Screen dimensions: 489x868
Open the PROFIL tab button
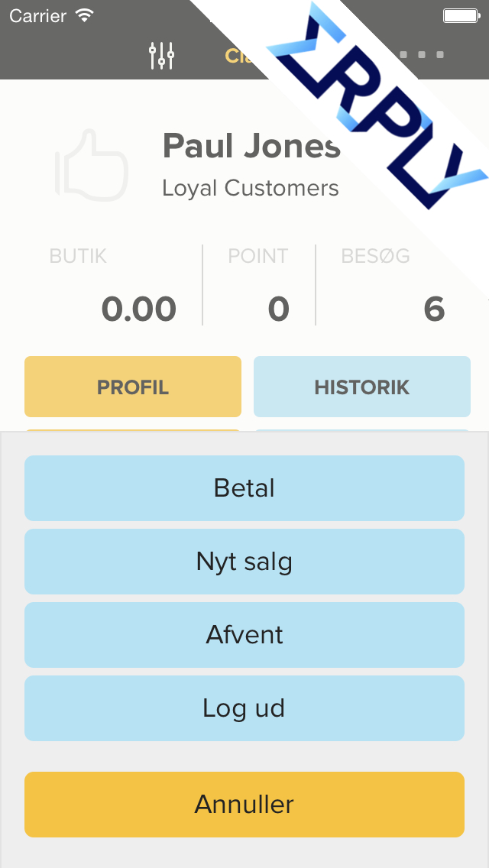point(133,387)
